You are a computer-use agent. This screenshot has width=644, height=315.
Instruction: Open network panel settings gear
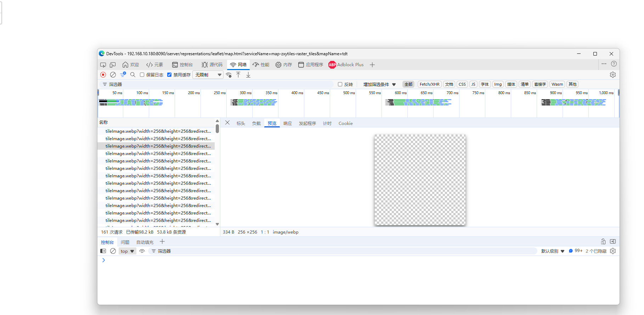[x=612, y=75]
